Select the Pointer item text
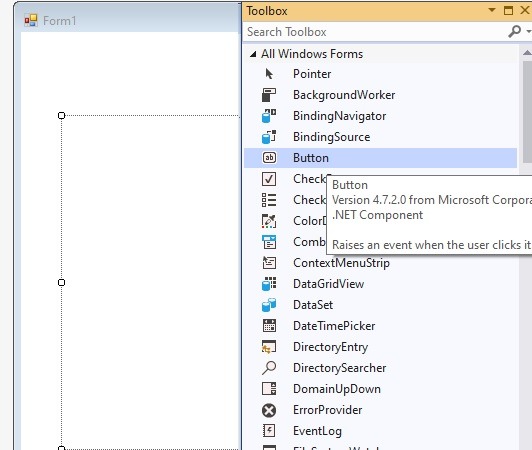Screen dimensions: 532x450 point(312,74)
